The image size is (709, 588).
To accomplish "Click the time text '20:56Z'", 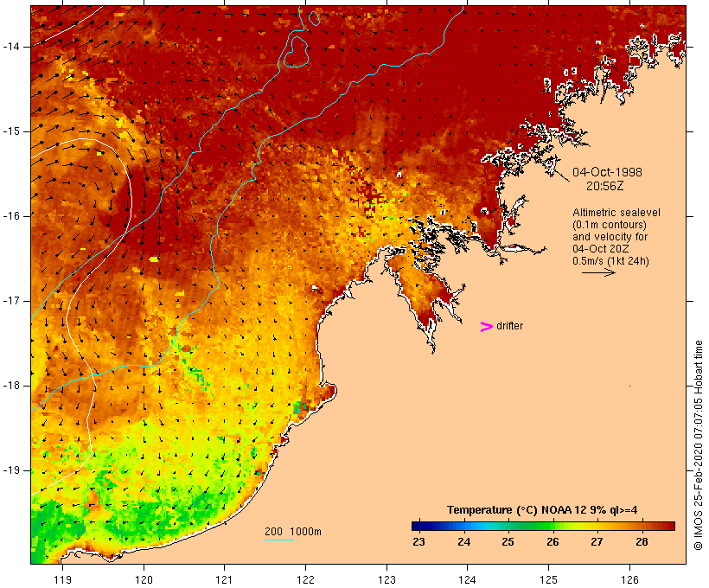I will pos(605,186).
